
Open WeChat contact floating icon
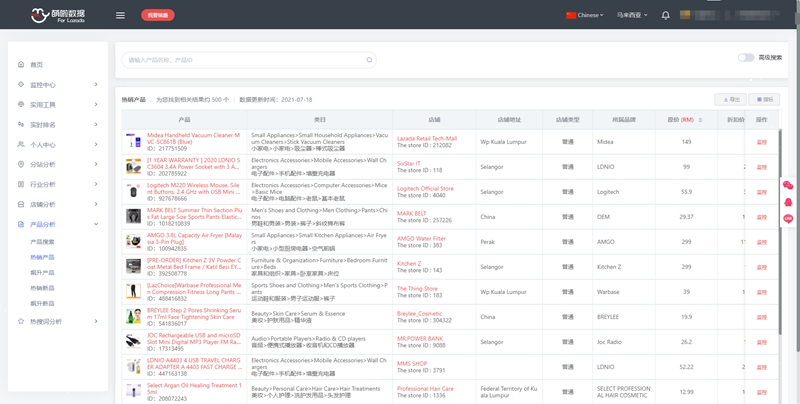[x=788, y=185]
